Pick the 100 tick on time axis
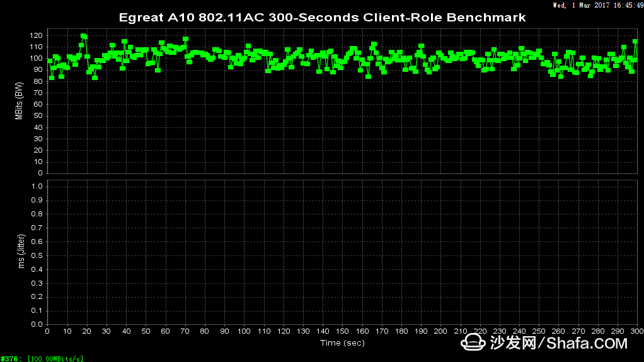 click(x=244, y=331)
